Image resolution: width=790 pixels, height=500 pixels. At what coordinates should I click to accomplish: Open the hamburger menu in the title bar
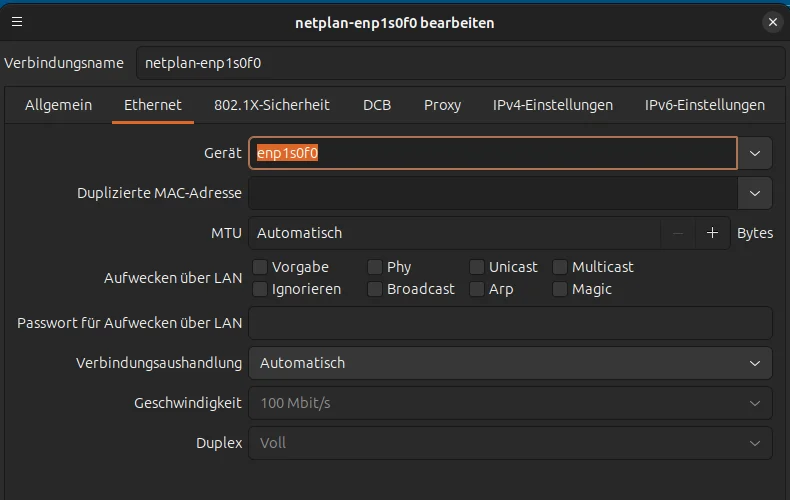pos(17,22)
